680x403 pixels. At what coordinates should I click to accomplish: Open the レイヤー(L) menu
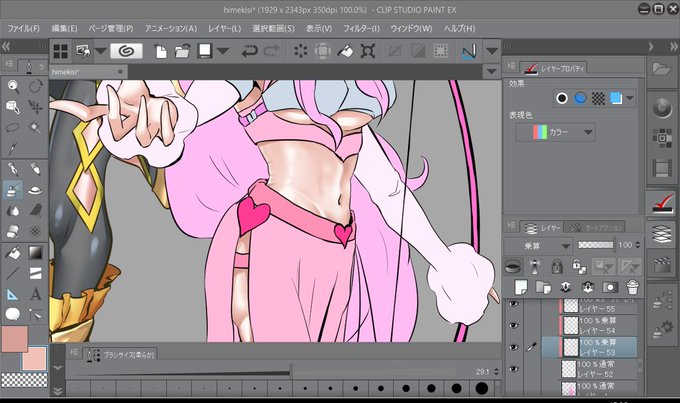tap(224, 29)
